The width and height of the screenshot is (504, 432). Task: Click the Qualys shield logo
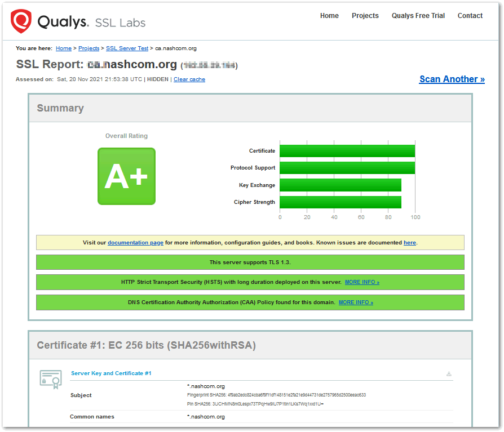(x=21, y=21)
